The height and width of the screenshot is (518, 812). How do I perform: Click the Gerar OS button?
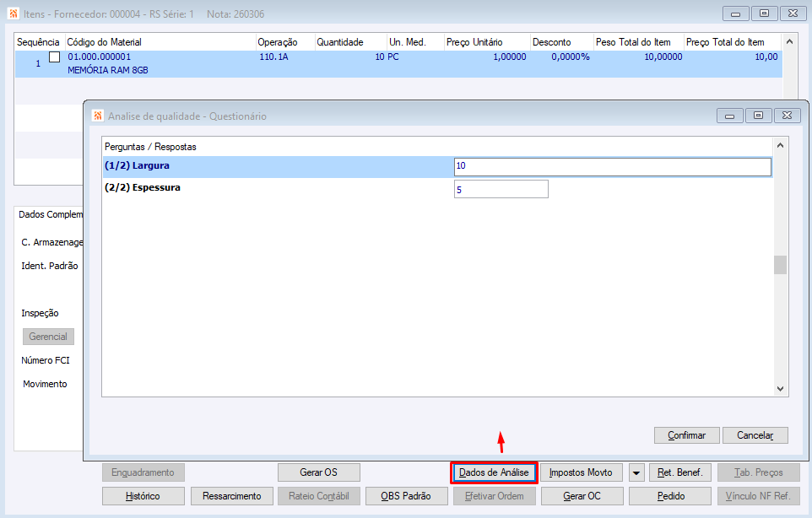tap(318, 472)
